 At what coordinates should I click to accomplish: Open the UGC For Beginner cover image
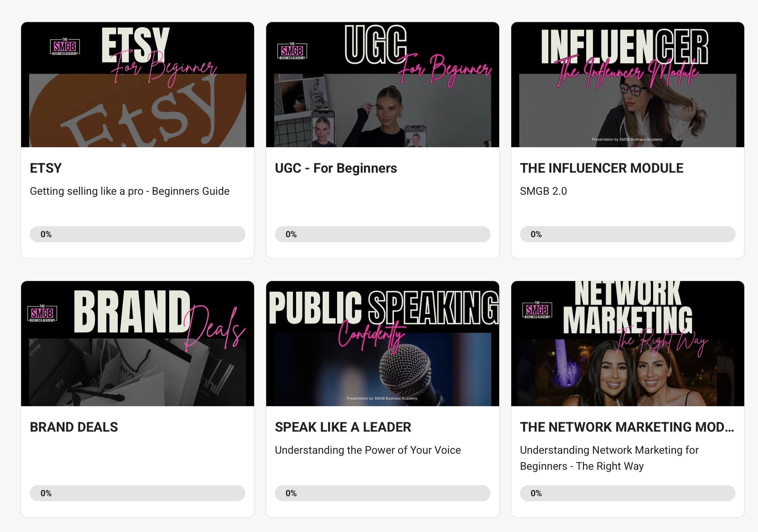(x=383, y=85)
